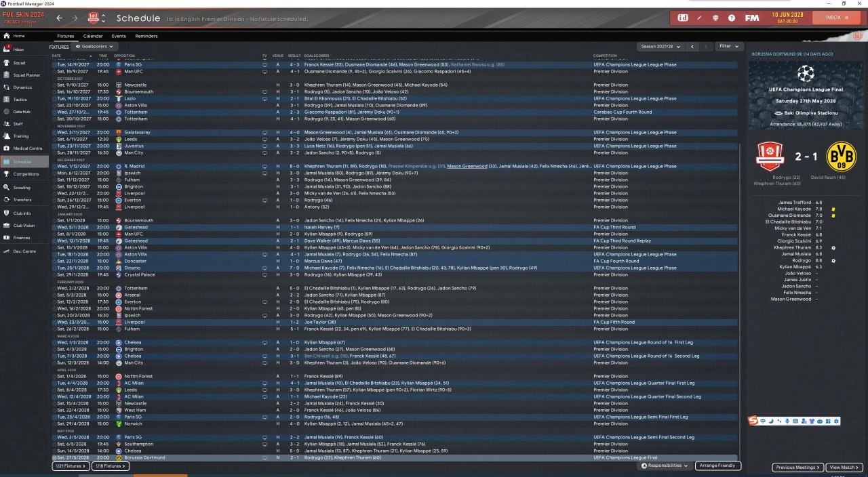Open the Sogou soft keyboard icon
The height and width of the screenshot is (477, 868).
(x=795, y=421)
